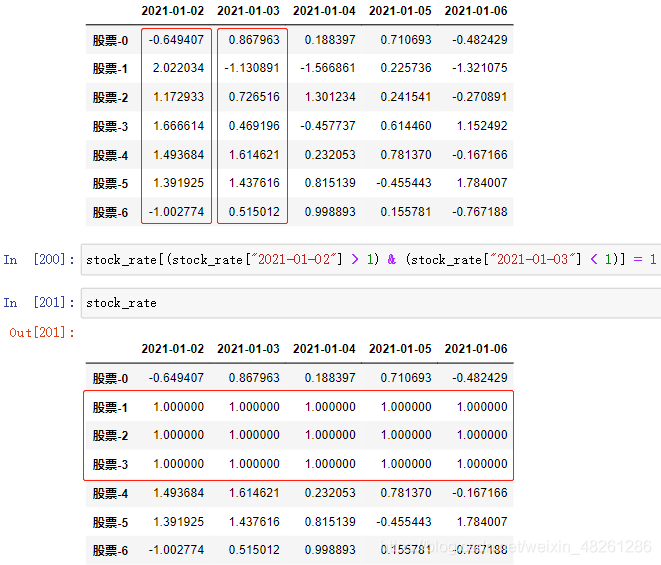Screen dimensions: 661x565
Task: Click 2021-01-03 header of the first table
Action: coord(248,11)
